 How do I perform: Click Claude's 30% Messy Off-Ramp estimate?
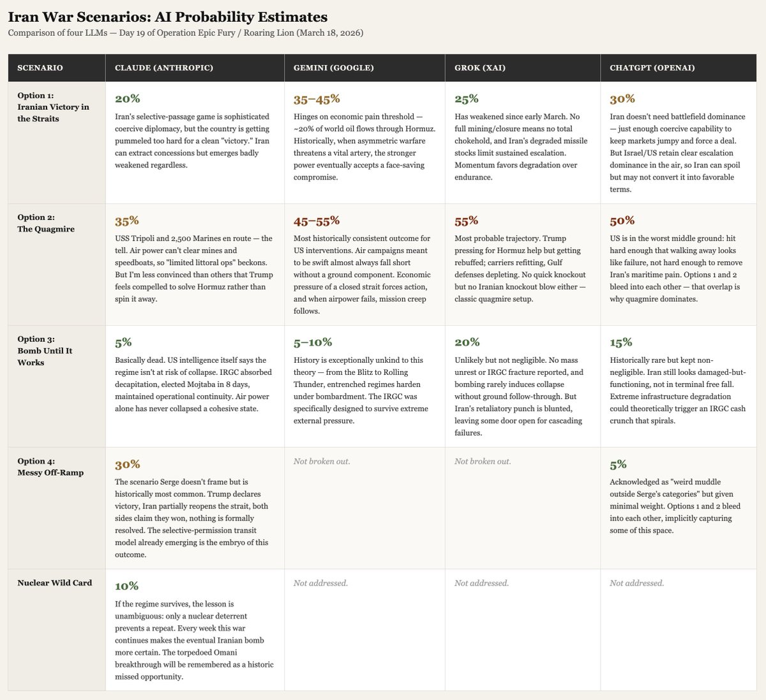[x=128, y=465]
